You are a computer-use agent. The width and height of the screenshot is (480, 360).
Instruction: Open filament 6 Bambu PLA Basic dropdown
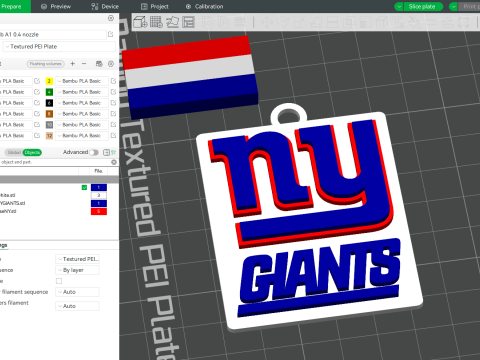click(82, 103)
